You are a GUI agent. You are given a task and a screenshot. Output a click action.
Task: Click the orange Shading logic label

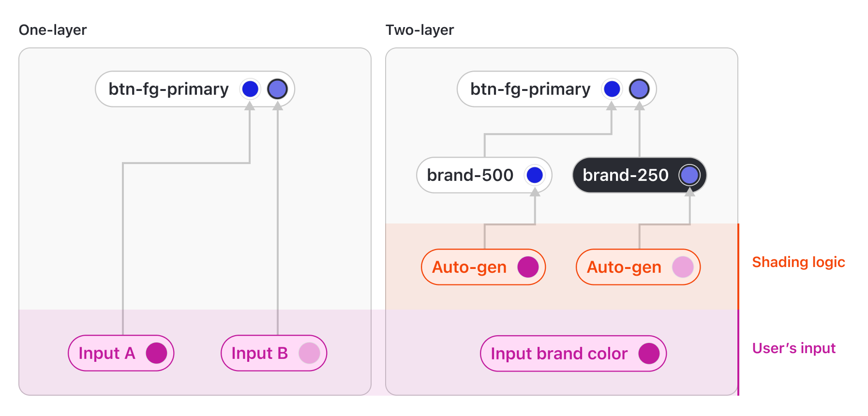(x=798, y=262)
